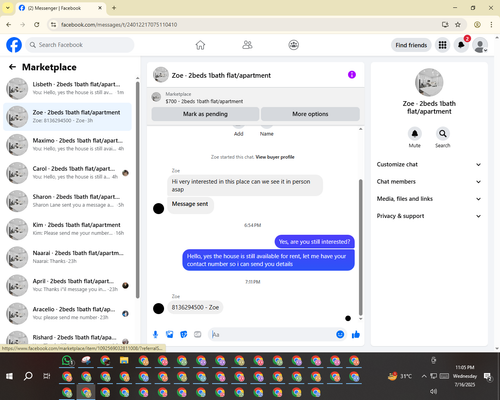The height and width of the screenshot is (400, 500).
Task: Open the Facebook logo home link
Action: (x=14, y=45)
